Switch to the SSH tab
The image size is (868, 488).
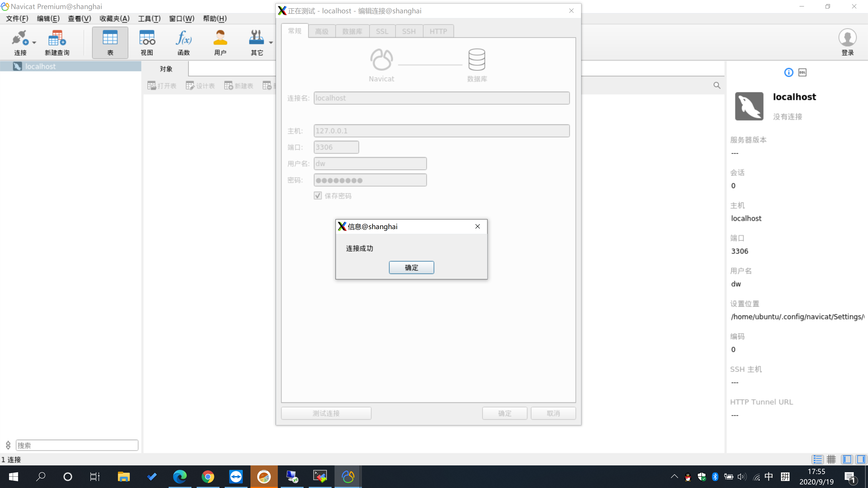[x=409, y=31]
